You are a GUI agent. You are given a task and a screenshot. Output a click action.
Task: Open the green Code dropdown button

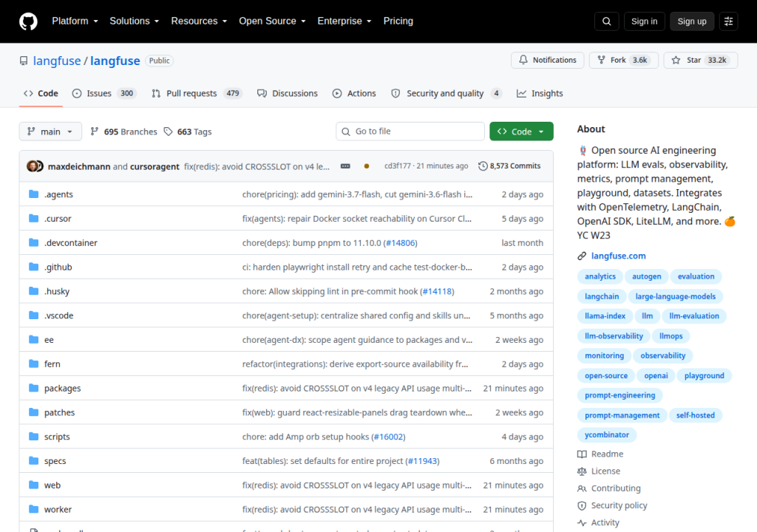521,132
